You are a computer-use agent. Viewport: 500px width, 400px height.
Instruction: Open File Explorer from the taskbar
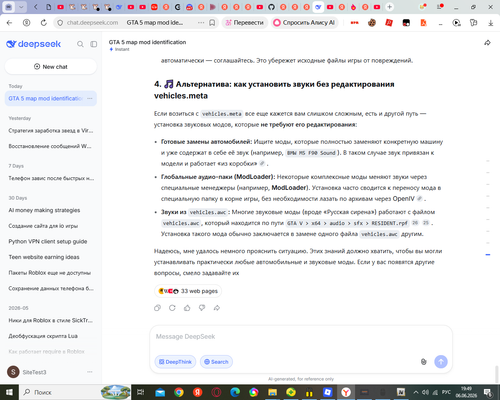click(272, 392)
